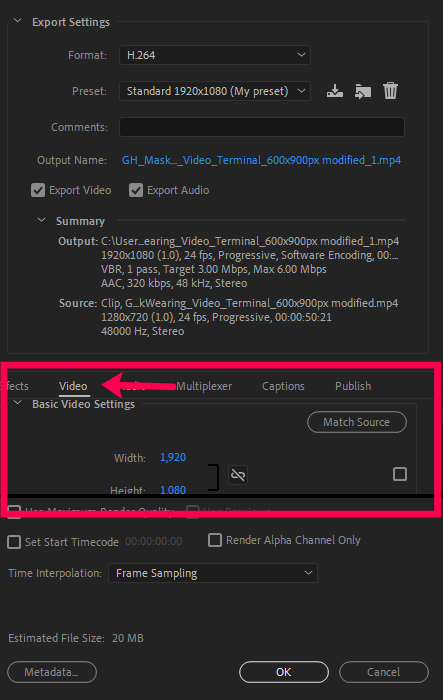Toggle the width-height aspect link icon
The width and height of the screenshot is (443, 700).
[238, 475]
